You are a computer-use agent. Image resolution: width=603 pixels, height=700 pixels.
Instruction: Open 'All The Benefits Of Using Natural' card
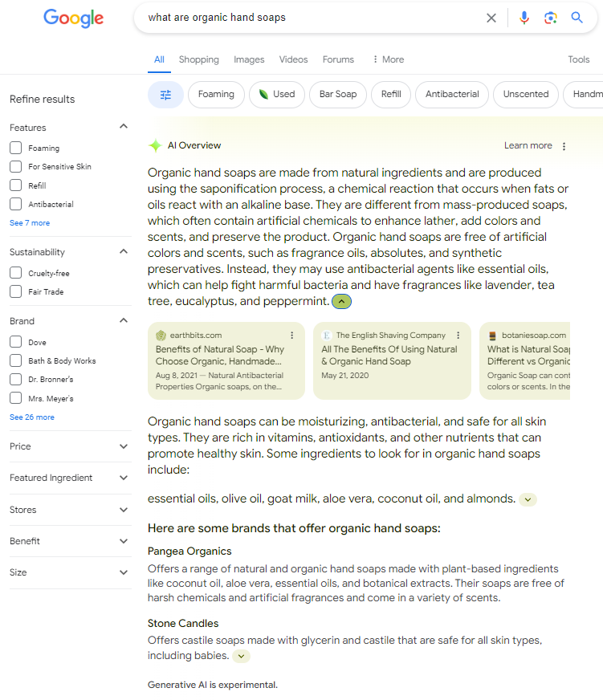[x=392, y=360]
